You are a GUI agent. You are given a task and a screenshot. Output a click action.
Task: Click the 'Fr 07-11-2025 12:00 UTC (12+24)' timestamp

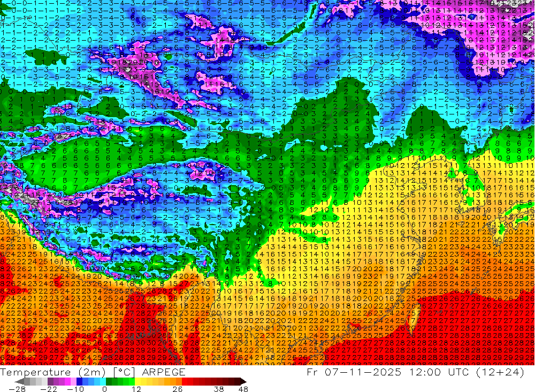415,372
